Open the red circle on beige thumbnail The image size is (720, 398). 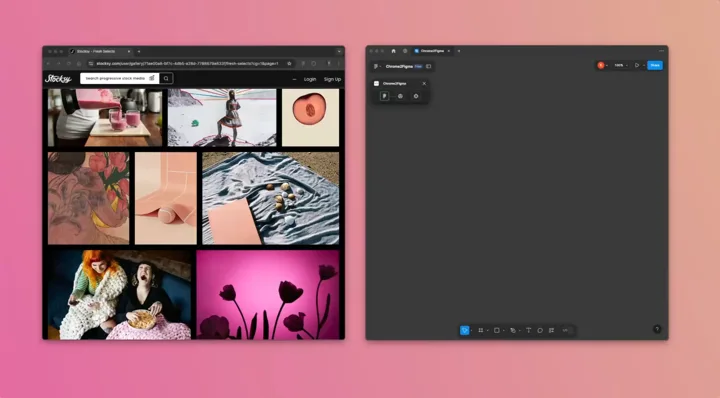pyautogui.click(x=310, y=118)
